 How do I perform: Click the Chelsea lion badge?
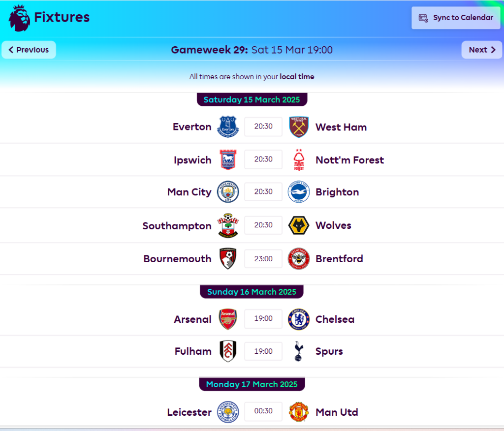point(299,319)
